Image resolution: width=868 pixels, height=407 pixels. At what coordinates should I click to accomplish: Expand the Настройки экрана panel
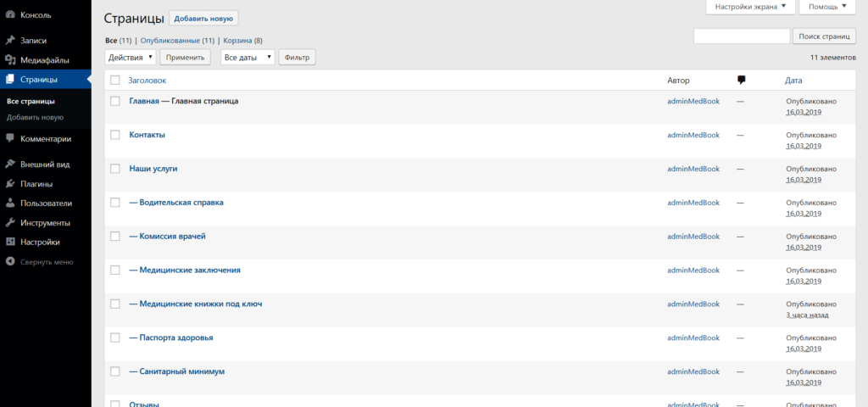point(750,7)
